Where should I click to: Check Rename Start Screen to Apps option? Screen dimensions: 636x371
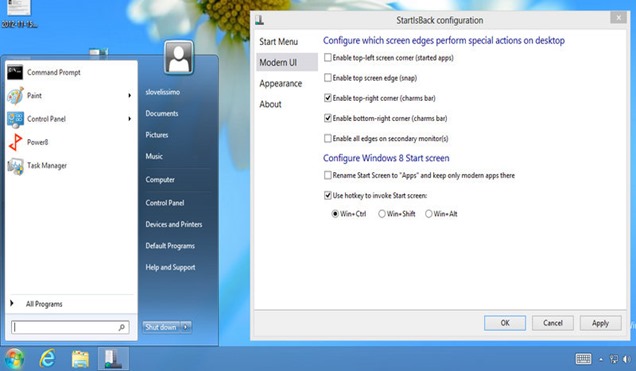click(x=328, y=175)
